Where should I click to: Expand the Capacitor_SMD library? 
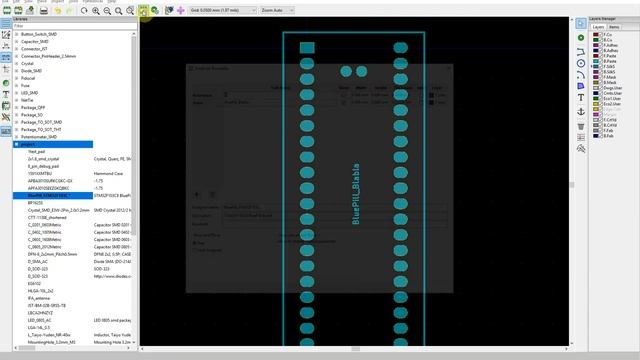point(17,42)
